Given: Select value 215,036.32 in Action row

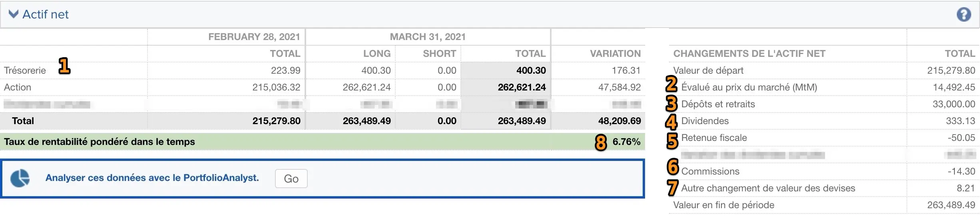Looking at the screenshot, I should 276,87.
